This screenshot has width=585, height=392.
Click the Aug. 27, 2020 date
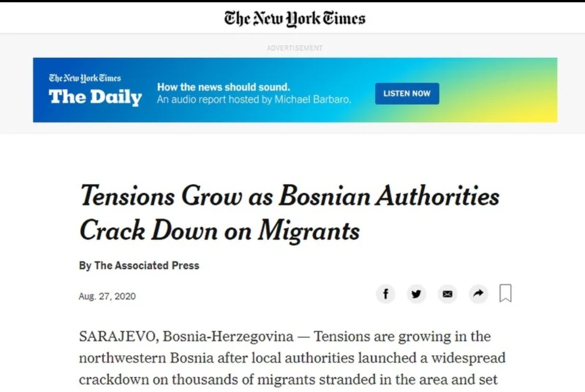click(x=107, y=296)
